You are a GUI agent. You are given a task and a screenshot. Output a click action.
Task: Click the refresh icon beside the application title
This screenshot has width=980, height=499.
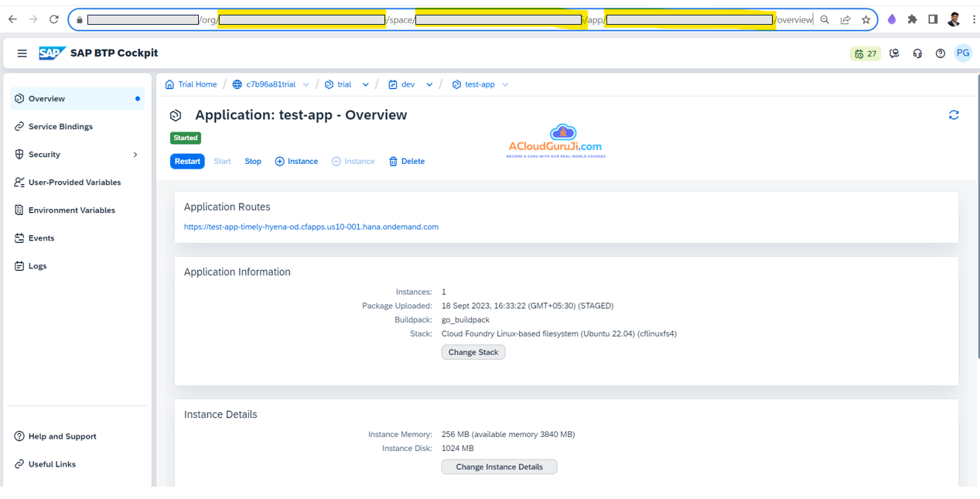point(954,115)
